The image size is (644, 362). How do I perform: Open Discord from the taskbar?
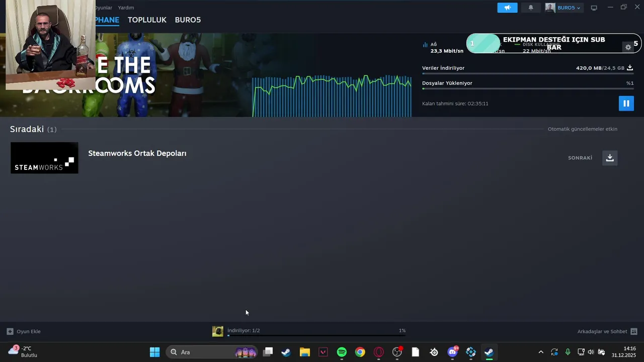tap(452, 352)
